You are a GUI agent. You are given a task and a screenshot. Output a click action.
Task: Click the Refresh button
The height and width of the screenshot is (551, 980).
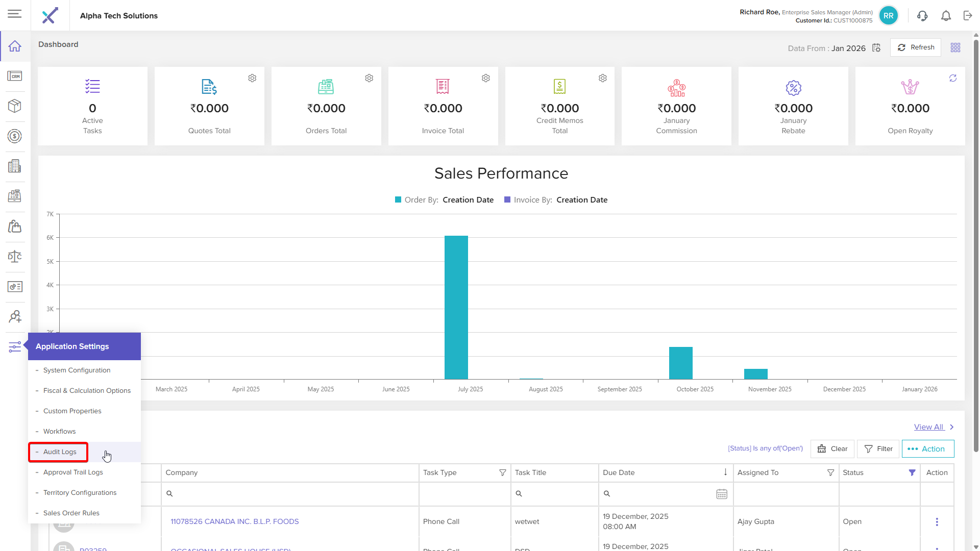pyautogui.click(x=916, y=47)
